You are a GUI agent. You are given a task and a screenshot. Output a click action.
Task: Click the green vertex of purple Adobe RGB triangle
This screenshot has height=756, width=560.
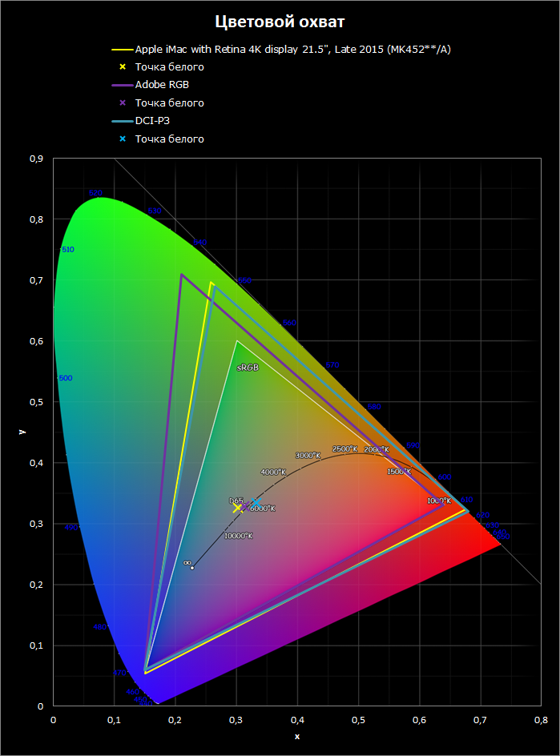click(x=181, y=274)
